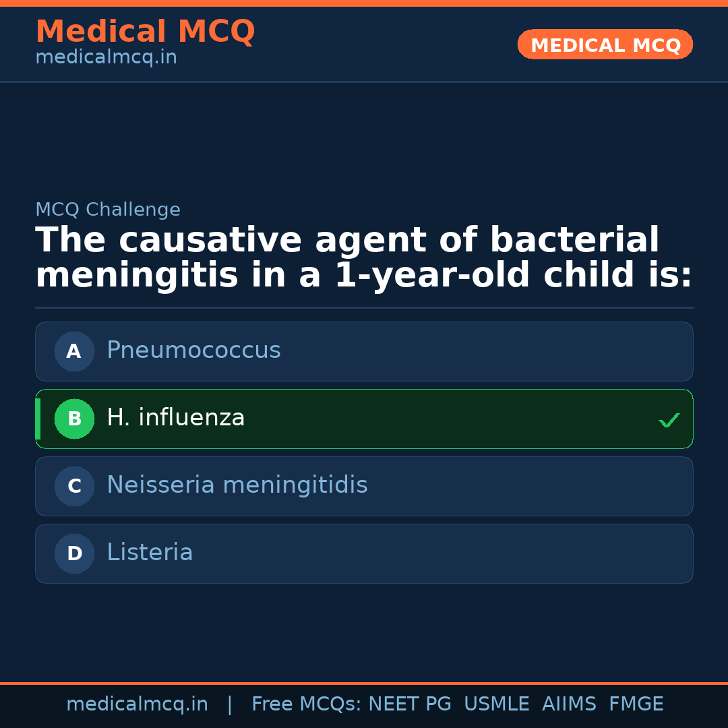This screenshot has height=728, width=728.
Task: Click FMGE in the footer
Action: point(636,704)
